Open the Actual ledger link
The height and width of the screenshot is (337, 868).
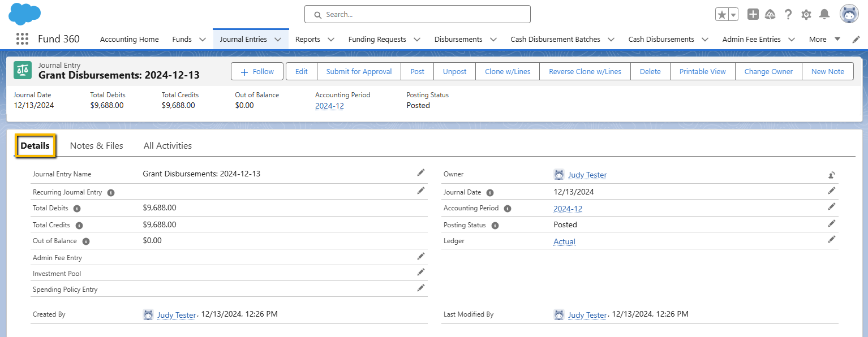point(564,241)
